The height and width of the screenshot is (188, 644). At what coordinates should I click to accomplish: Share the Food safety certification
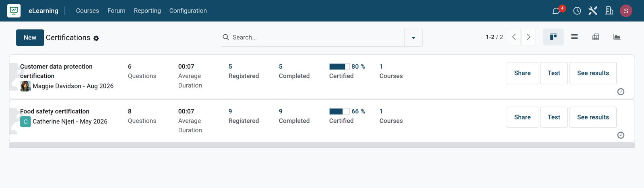point(522,117)
